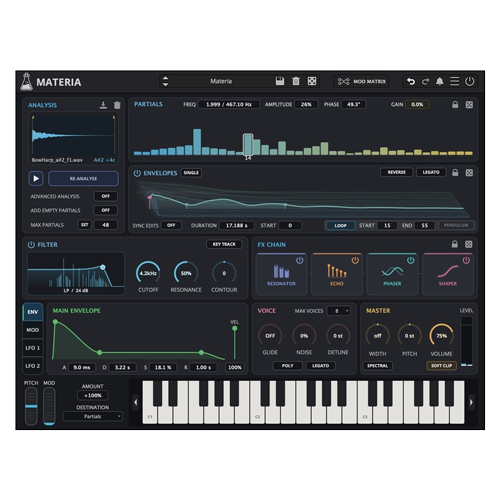Toggle the Echo power button
This screenshot has width=500, height=500.
click(355, 260)
